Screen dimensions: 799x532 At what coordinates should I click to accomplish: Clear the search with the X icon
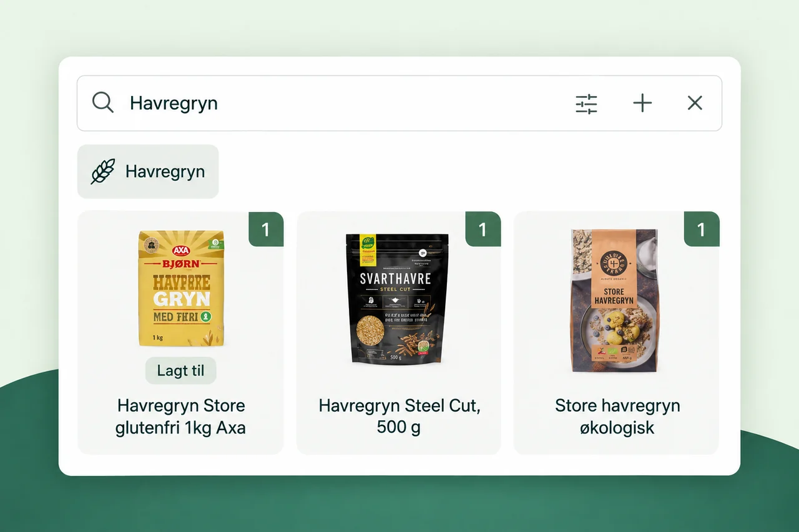pyautogui.click(x=695, y=103)
